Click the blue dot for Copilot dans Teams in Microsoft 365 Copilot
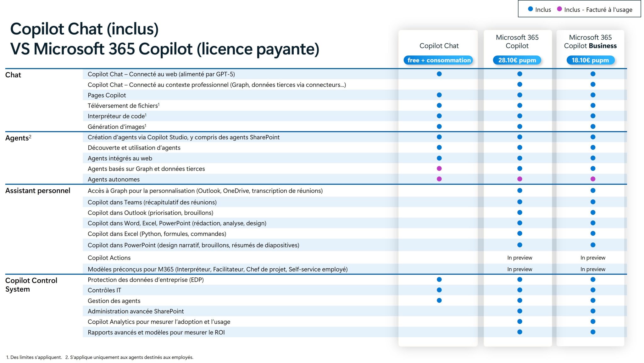644x363 pixels. (520, 202)
